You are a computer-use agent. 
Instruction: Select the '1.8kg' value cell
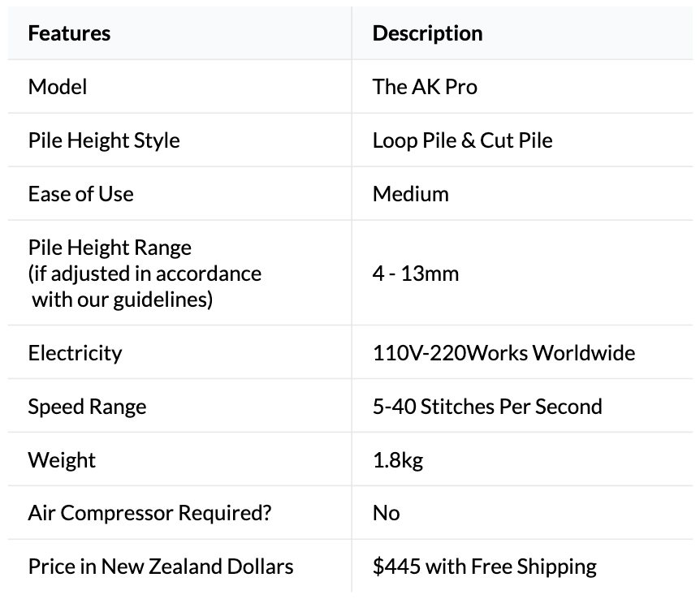click(398, 459)
